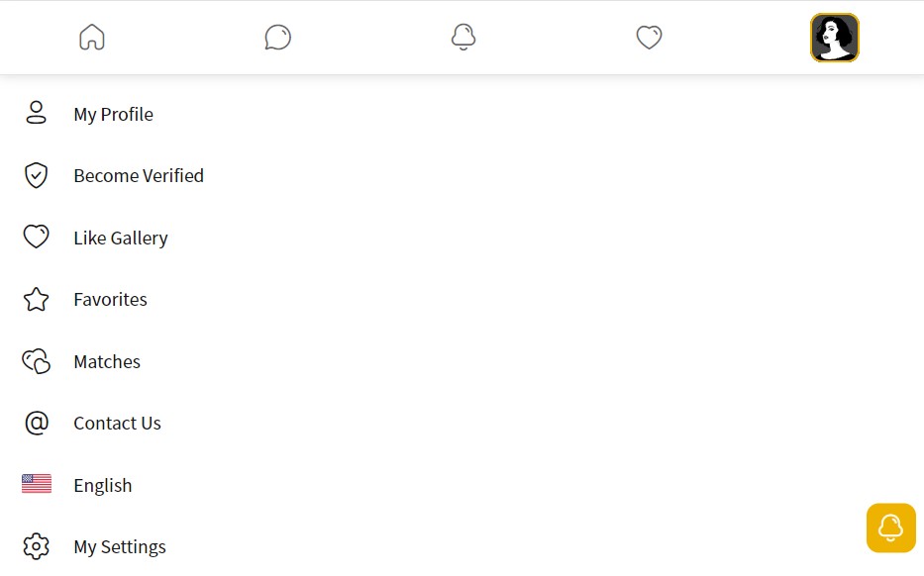
Task: Click the shield checkmark verification icon
Action: click(x=37, y=176)
